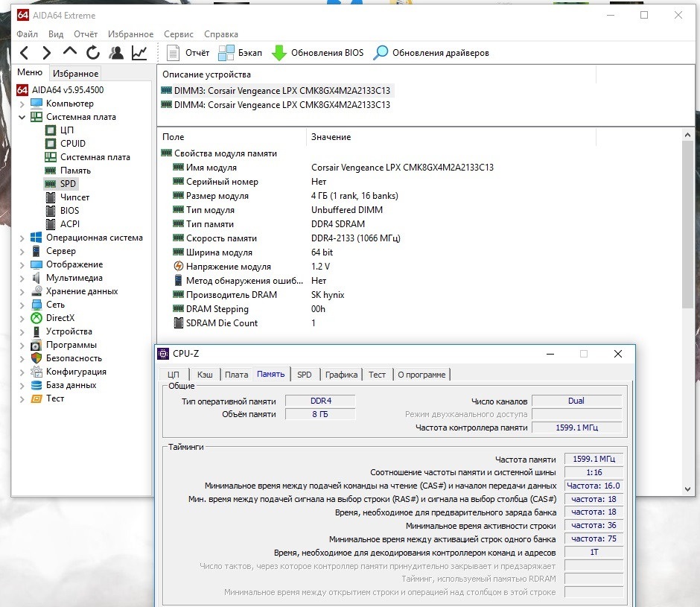This screenshot has width=700, height=607.
Task: Refresh the AIDA64 view with the circular arrow
Action: pyautogui.click(x=93, y=53)
